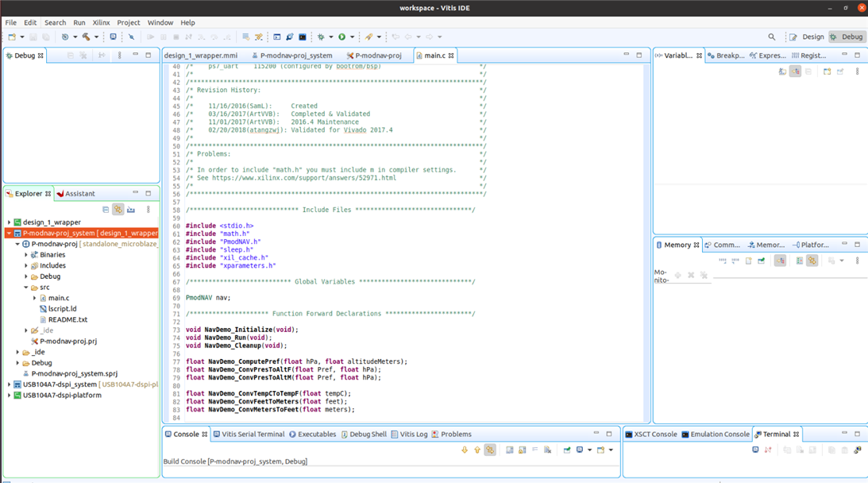This screenshot has height=483, width=868.
Task: Click the rocket launch icon in toolbar
Action: [368, 37]
